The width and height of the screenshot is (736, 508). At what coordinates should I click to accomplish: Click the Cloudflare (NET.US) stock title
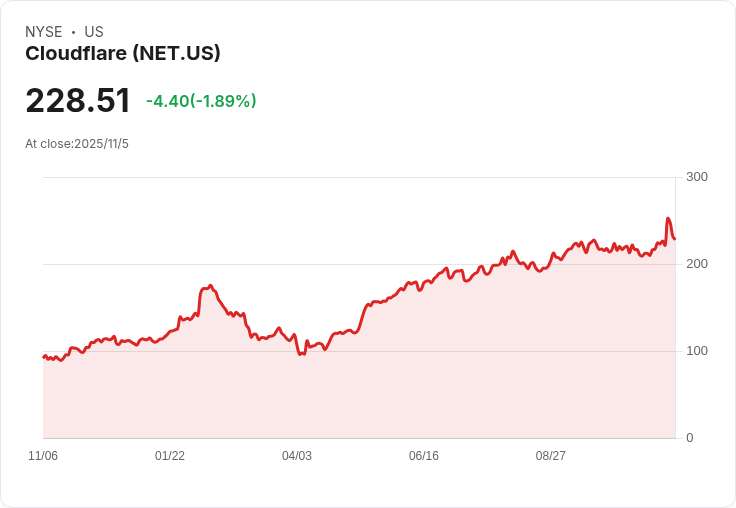click(123, 54)
